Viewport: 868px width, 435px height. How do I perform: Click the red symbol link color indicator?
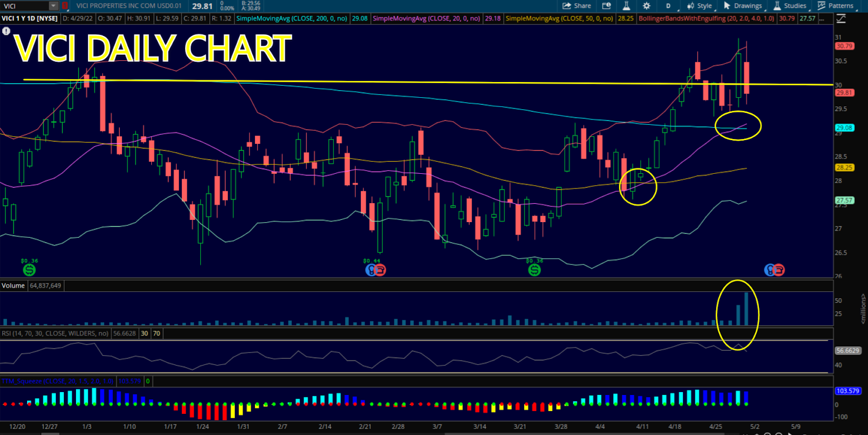point(65,6)
